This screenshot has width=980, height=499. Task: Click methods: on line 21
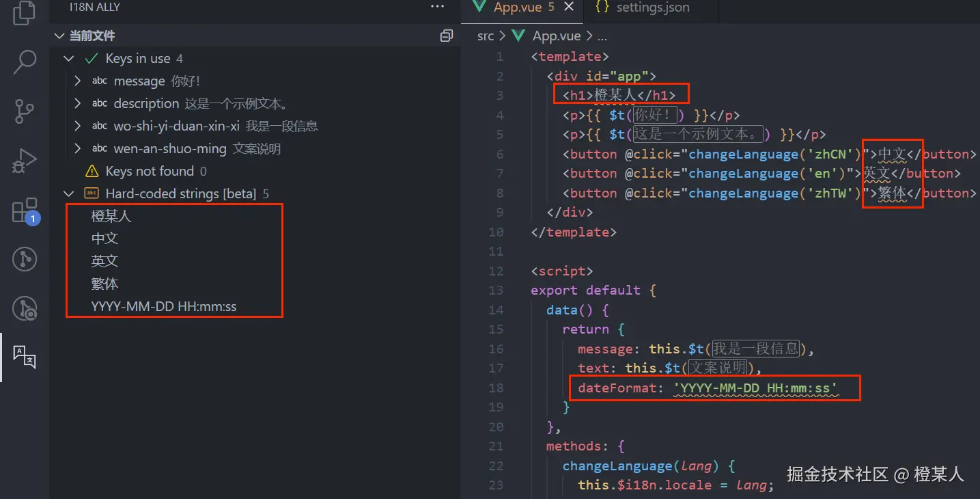pyautogui.click(x=578, y=446)
